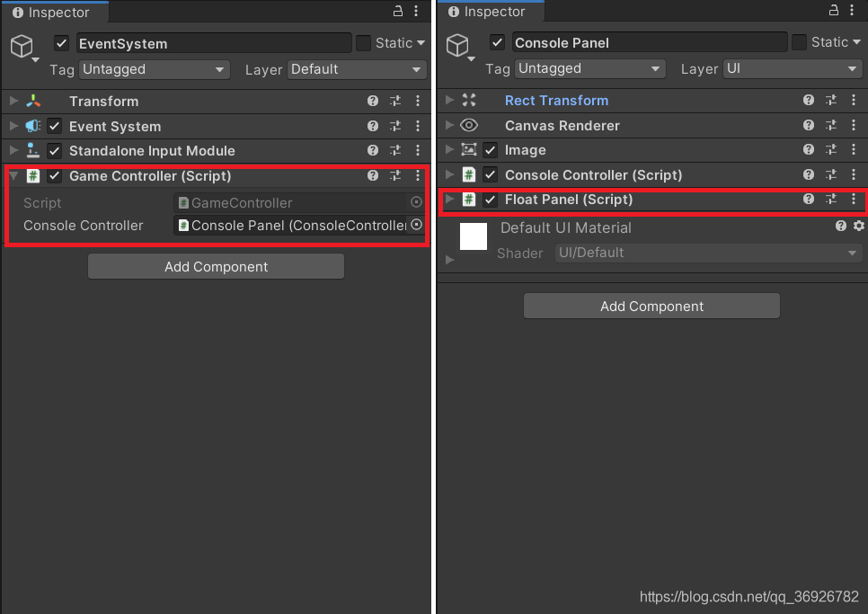Toggle the Console Panel active checkbox

pos(497,42)
